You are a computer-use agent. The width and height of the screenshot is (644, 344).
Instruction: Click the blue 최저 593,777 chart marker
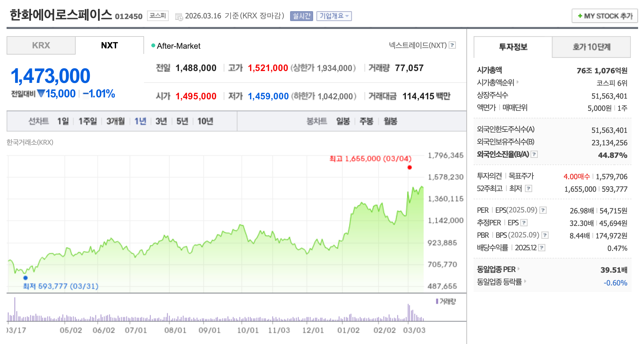25,278
